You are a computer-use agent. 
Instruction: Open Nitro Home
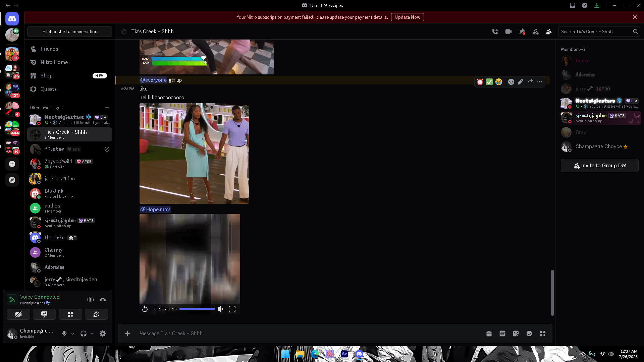point(70,62)
